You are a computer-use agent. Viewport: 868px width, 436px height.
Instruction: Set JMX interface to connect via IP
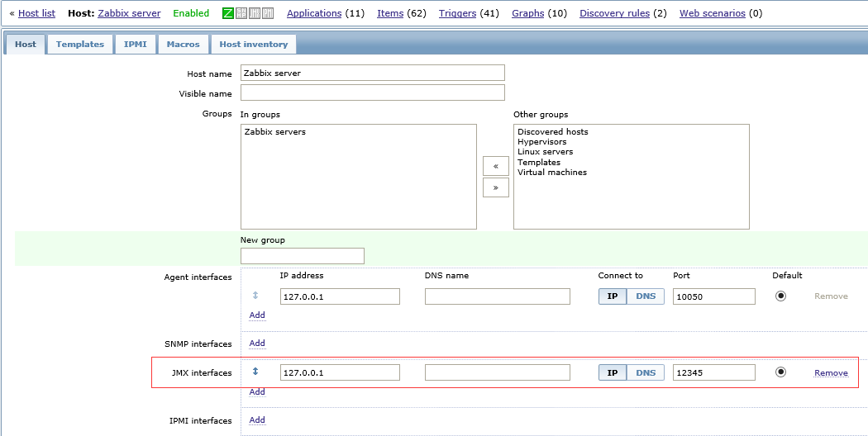(613, 372)
